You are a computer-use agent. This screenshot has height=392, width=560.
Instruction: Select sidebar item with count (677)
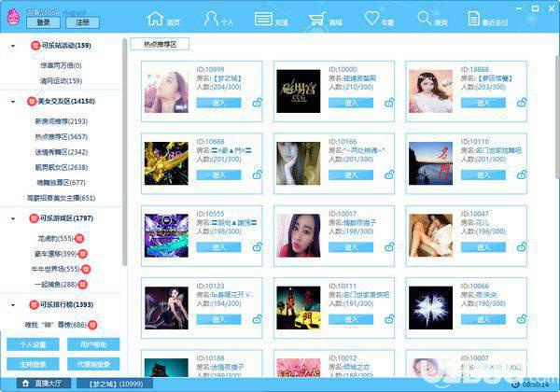pyautogui.click(x=61, y=183)
